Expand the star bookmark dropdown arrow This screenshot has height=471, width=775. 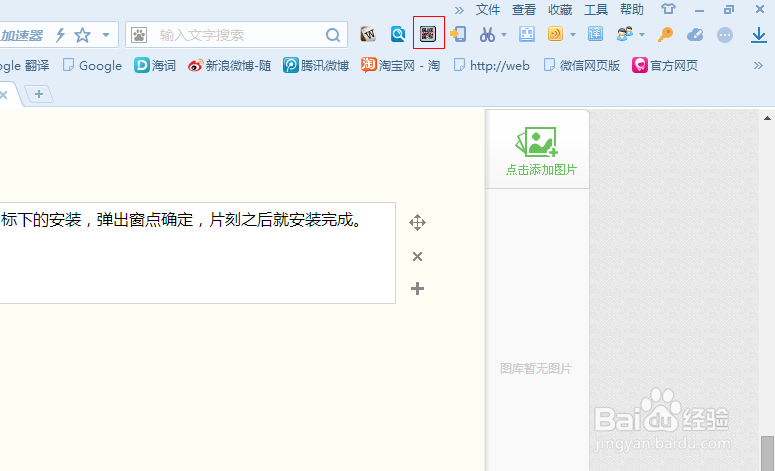(106, 35)
